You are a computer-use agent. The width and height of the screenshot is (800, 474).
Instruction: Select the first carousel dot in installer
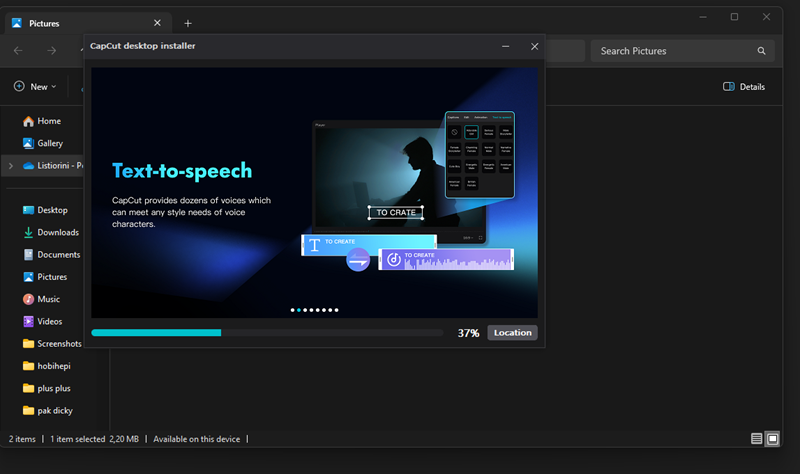click(x=293, y=310)
